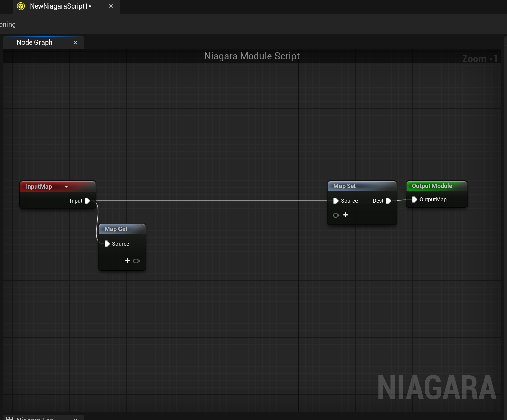Click the Input pin label on InputMap

tap(76, 201)
